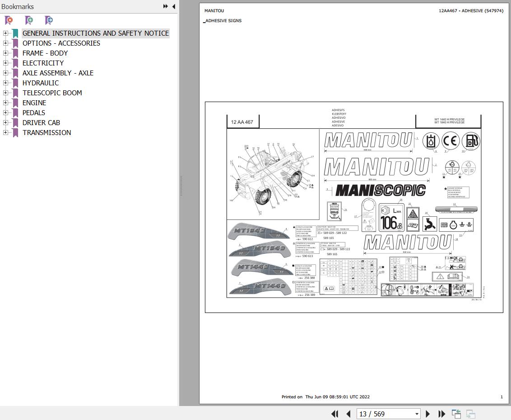Click the "MANISCOPIC" logo in diagram

click(381, 191)
